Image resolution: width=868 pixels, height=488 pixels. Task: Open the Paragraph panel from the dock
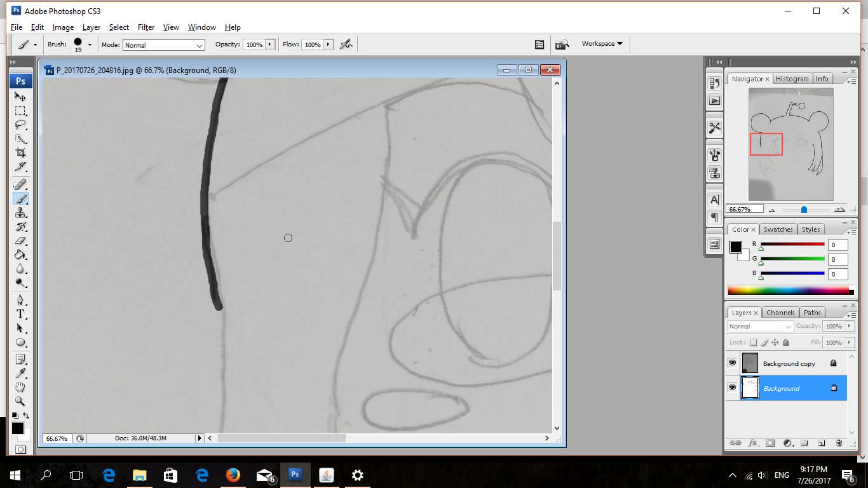click(x=714, y=217)
